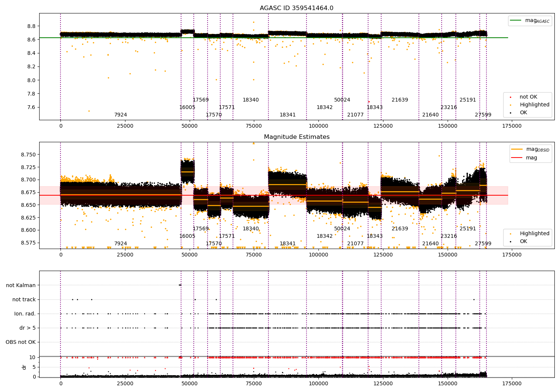Click the mag OBSID legend label
Screen dimensions: 560x392
coord(538,149)
